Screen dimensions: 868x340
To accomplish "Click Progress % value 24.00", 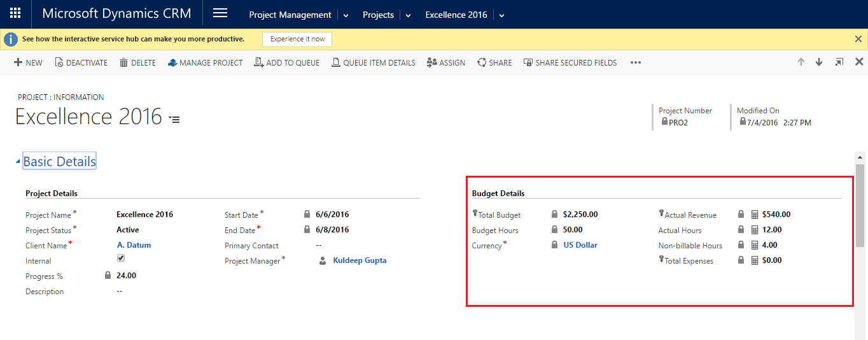I will point(126,276).
